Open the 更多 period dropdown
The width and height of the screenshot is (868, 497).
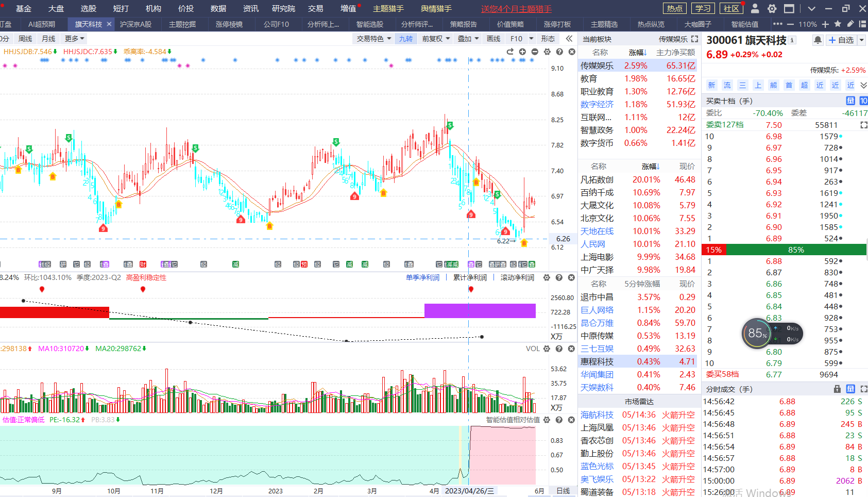[x=74, y=39]
